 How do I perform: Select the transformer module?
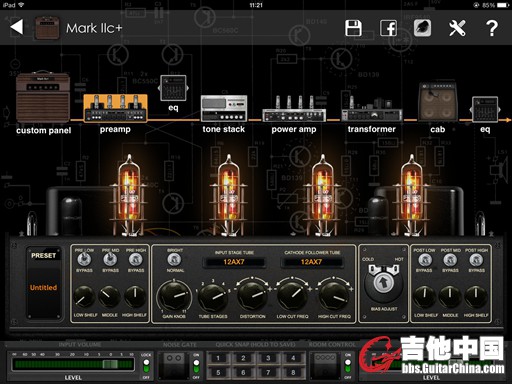pyautogui.click(x=371, y=109)
